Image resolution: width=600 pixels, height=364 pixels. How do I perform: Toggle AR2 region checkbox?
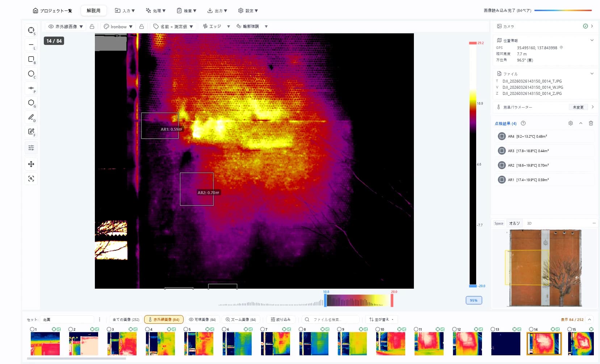[x=502, y=165]
